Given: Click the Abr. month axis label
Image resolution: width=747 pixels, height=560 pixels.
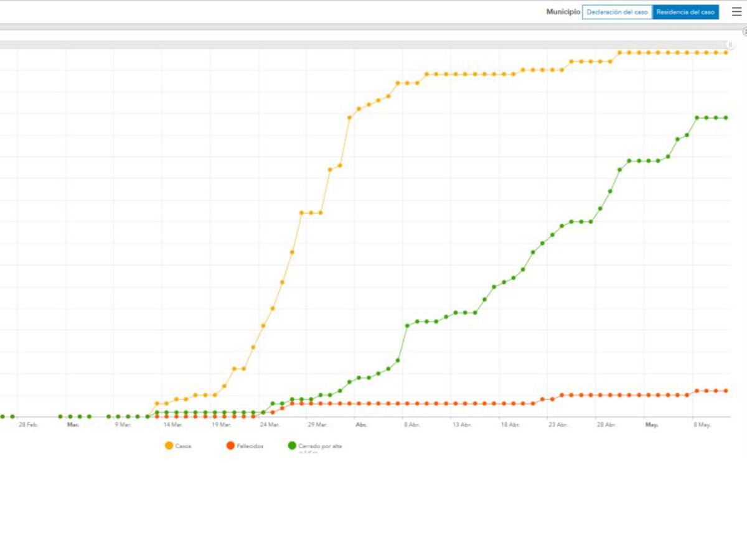Looking at the screenshot, I should coord(361,425).
